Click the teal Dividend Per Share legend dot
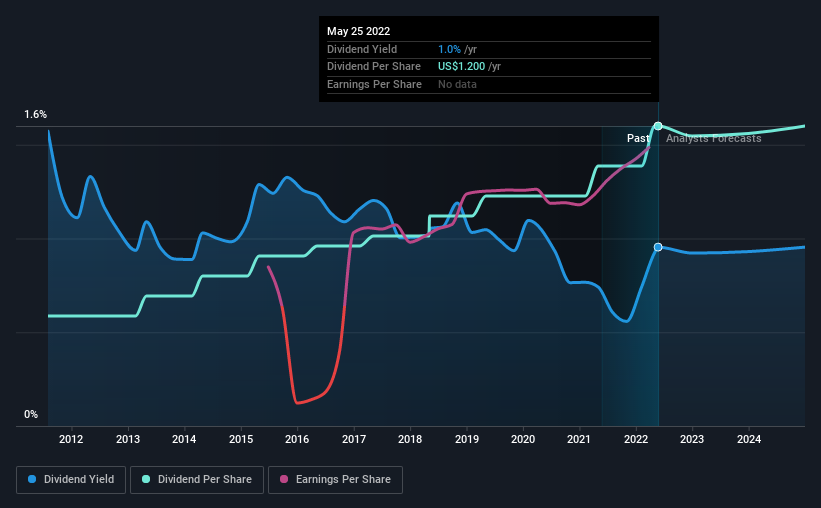 [146, 479]
